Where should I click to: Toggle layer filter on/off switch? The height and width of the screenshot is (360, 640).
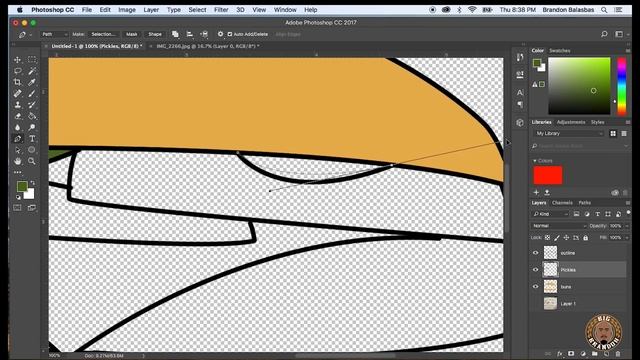click(628, 213)
